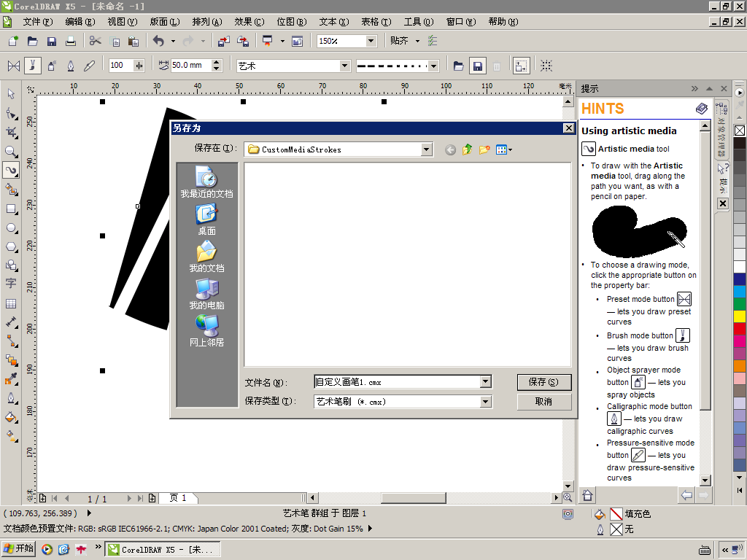Open the 效果(C) menu
Viewport: 747px width, 560px height.
(x=249, y=22)
